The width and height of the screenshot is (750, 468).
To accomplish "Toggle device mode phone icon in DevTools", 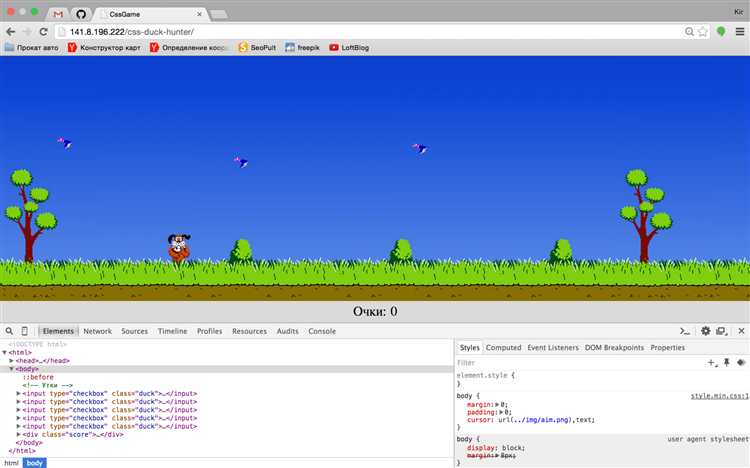I will tap(24, 331).
